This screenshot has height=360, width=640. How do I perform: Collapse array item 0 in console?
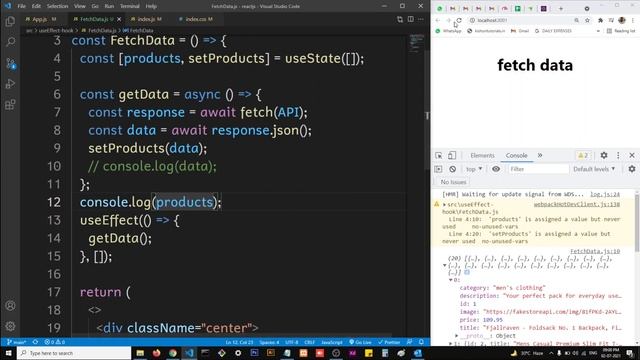point(451,280)
